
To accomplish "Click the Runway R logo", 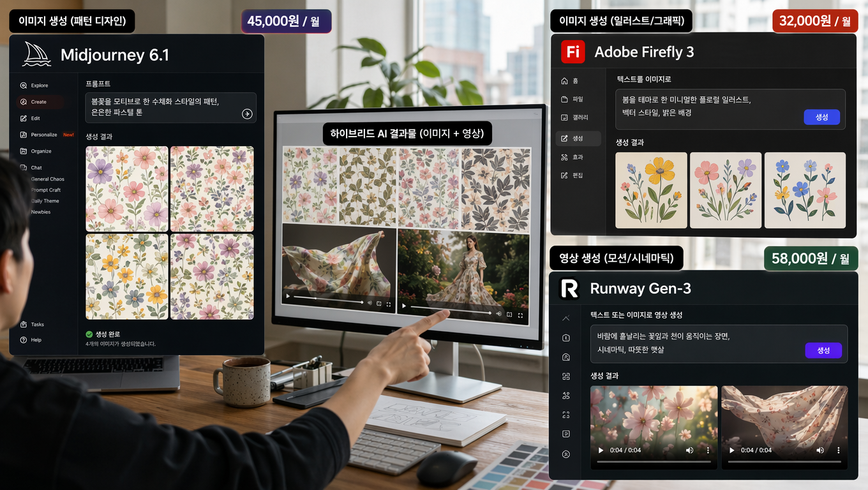I will (569, 288).
